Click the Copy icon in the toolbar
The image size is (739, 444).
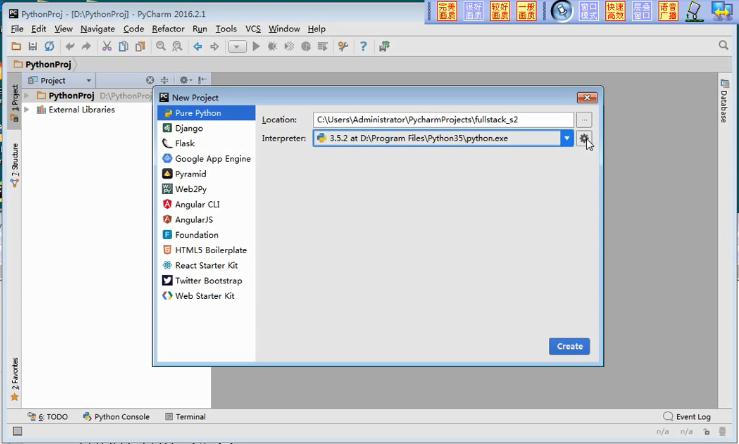123,46
